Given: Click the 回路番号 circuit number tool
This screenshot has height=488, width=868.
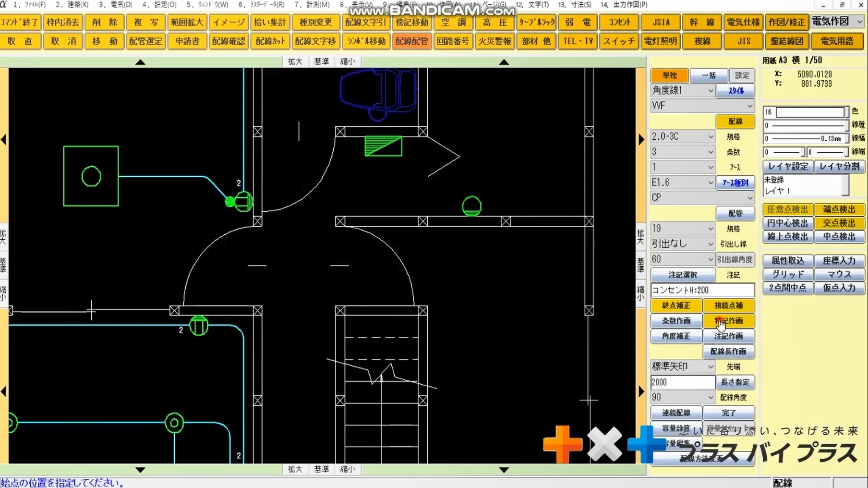Looking at the screenshot, I should [453, 41].
